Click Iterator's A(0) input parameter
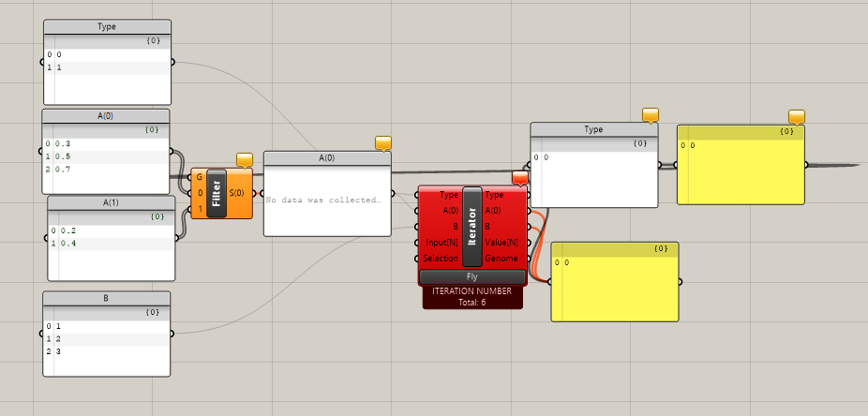868x416 pixels. (x=450, y=210)
